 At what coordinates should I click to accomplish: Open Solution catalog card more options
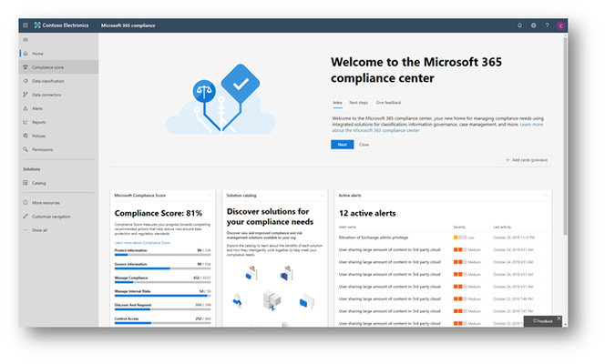pos(322,196)
